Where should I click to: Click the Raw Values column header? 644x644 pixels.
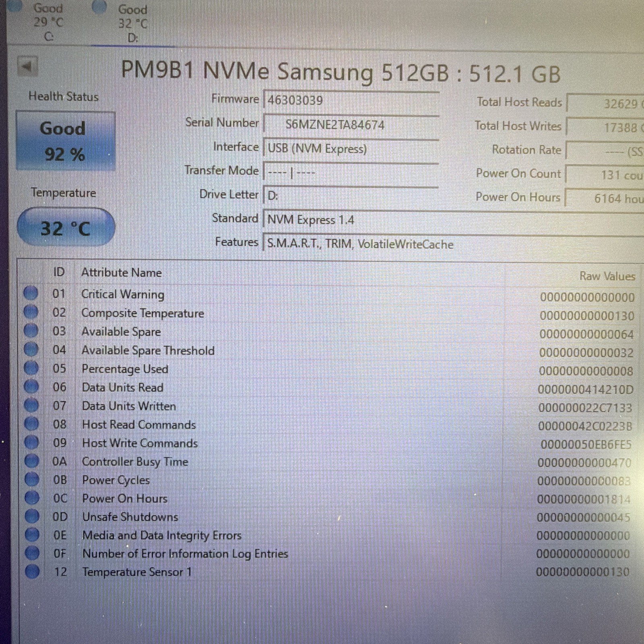[x=607, y=276]
